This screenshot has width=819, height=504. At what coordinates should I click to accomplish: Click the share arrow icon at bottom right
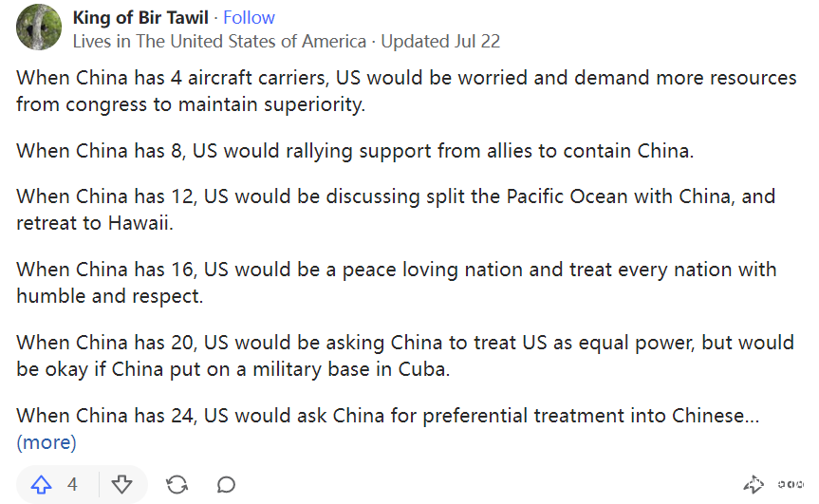click(754, 485)
